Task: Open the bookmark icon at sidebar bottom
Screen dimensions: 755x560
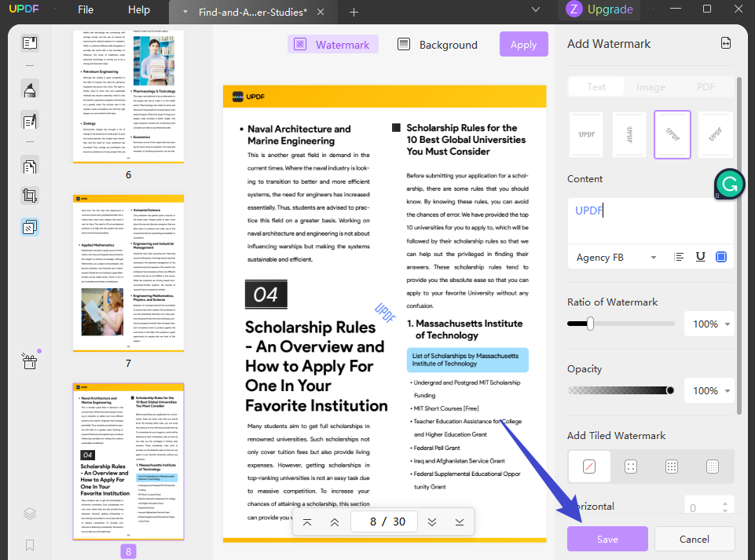Action: [30, 545]
